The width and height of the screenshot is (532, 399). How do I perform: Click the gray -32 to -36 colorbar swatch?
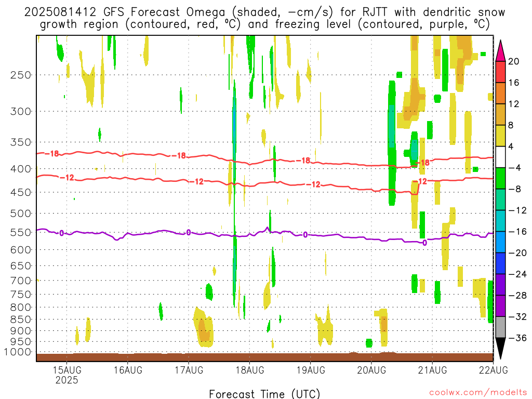click(500, 327)
